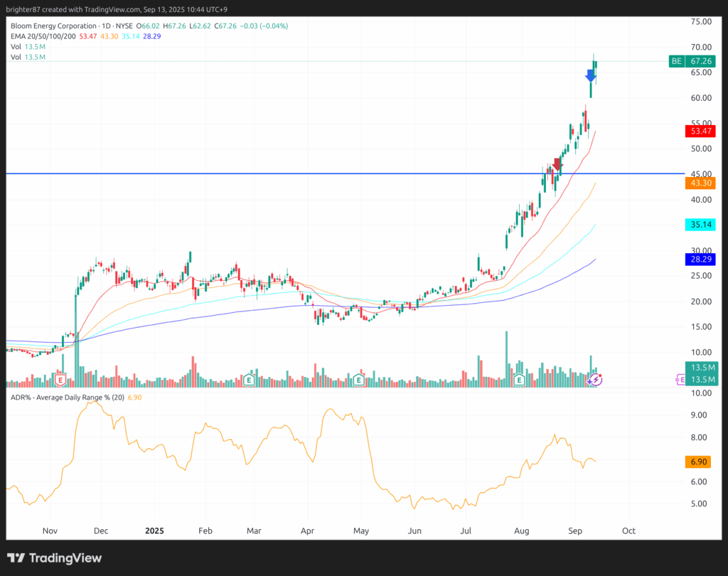The image size is (728, 576).
Task: Click the 70.00 price axis label
Action: point(701,47)
